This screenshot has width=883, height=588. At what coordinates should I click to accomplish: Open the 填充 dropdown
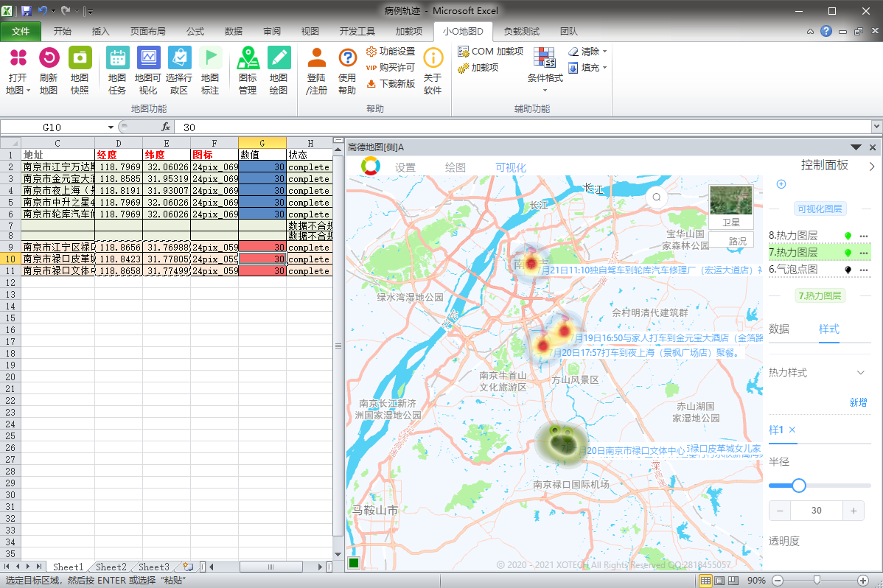pos(588,68)
